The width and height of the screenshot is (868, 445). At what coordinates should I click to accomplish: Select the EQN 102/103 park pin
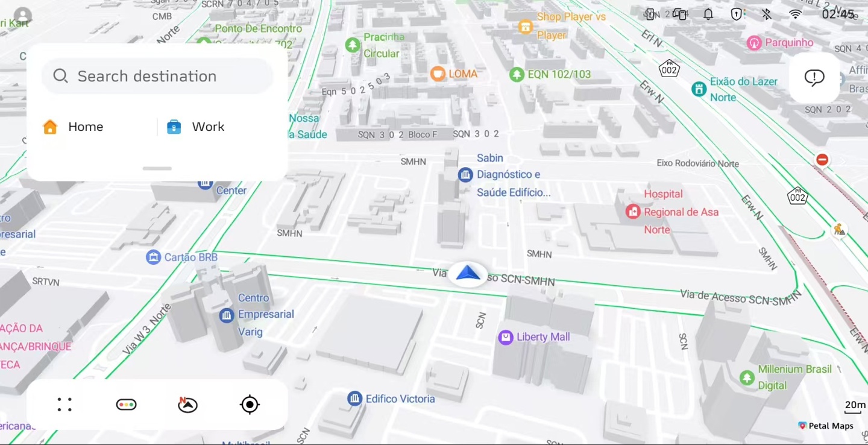[517, 74]
